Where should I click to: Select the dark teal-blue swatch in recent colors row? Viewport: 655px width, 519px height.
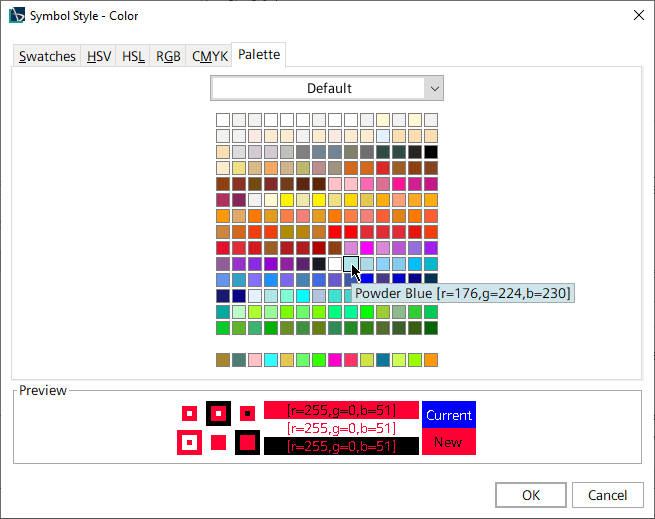[383, 360]
